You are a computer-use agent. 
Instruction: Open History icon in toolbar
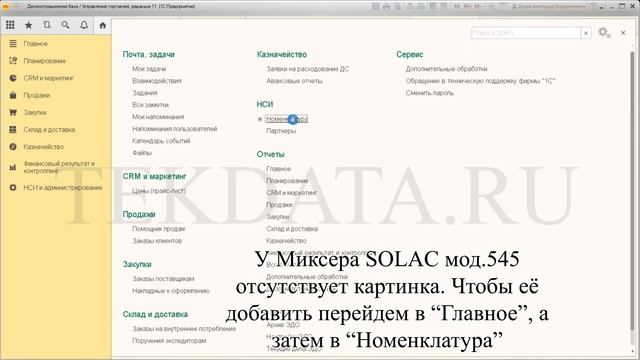tap(47, 25)
